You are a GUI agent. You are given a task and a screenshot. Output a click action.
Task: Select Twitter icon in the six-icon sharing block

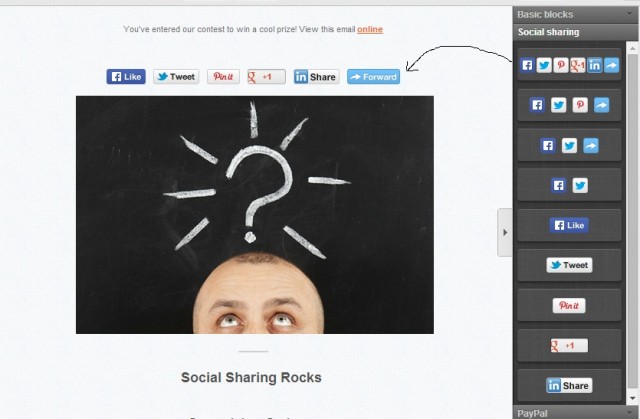(544, 65)
